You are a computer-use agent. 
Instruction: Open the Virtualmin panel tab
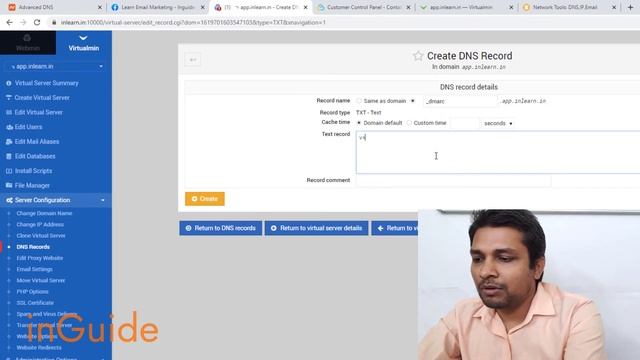84,43
